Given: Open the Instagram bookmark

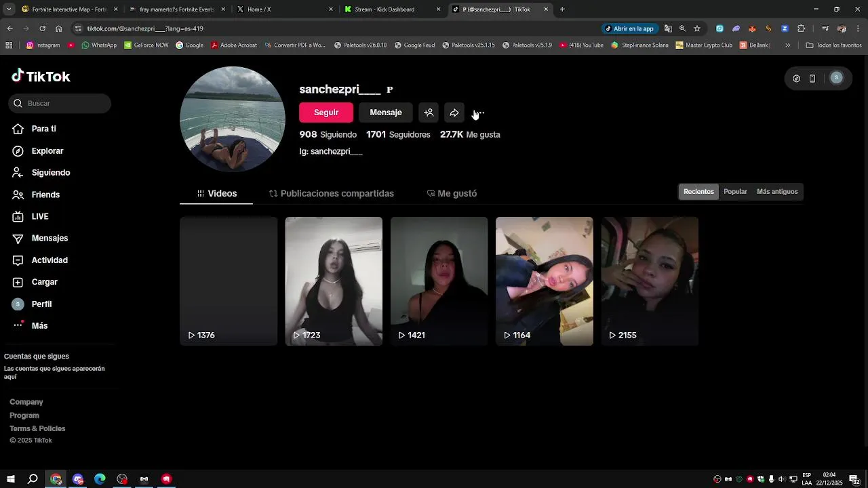Looking at the screenshot, I should click(x=43, y=45).
